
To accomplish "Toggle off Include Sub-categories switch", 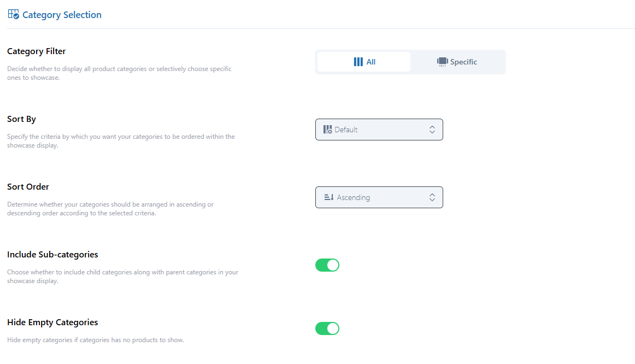I will [x=327, y=265].
